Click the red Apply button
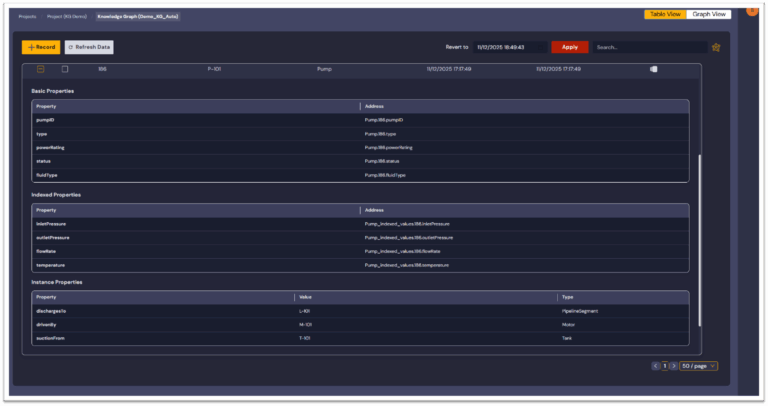The height and width of the screenshot is (406, 768). (570, 47)
